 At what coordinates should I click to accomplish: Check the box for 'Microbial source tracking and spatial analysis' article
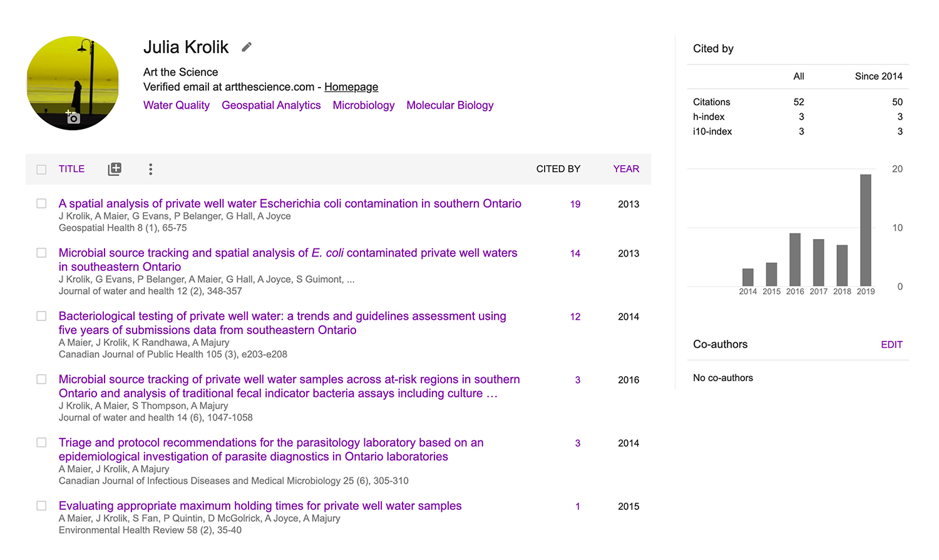click(41, 253)
